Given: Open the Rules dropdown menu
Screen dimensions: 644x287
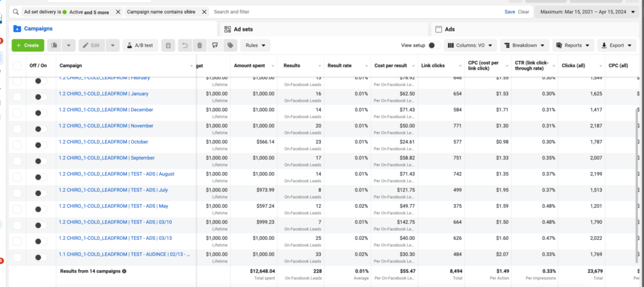Looking at the screenshot, I should [x=255, y=45].
